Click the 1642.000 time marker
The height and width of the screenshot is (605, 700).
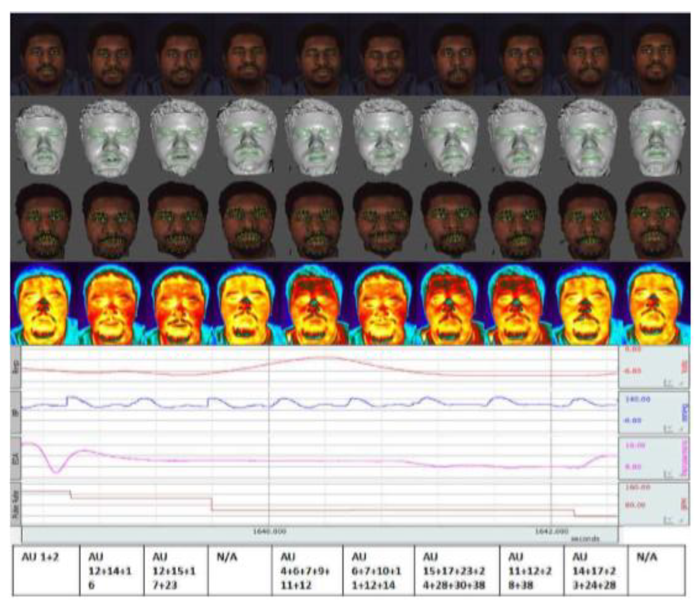coord(551,531)
